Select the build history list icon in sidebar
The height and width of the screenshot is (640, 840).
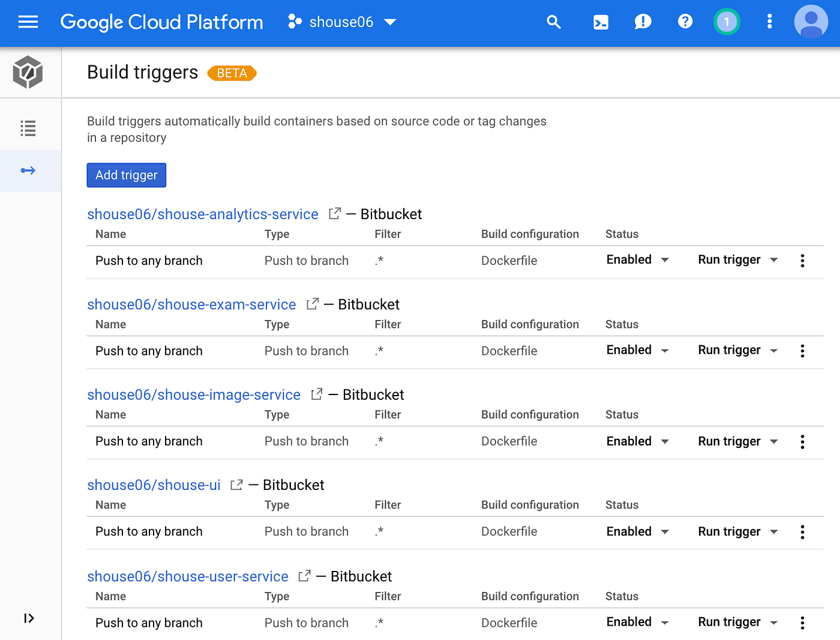click(x=28, y=128)
